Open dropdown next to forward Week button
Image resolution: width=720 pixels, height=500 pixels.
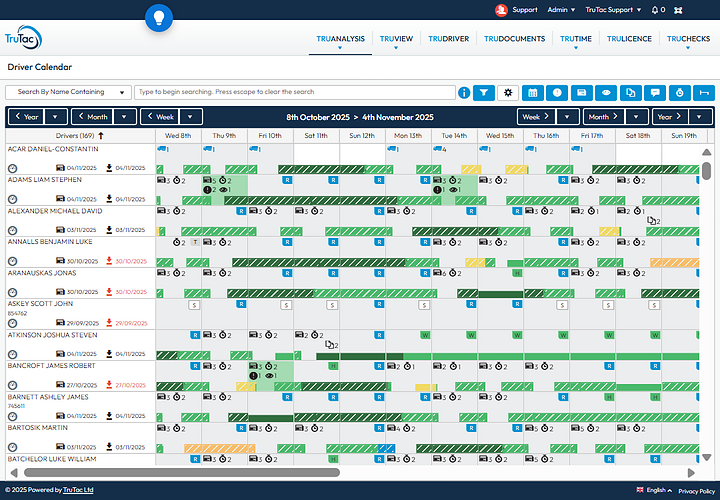pyautogui.click(x=568, y=117)
